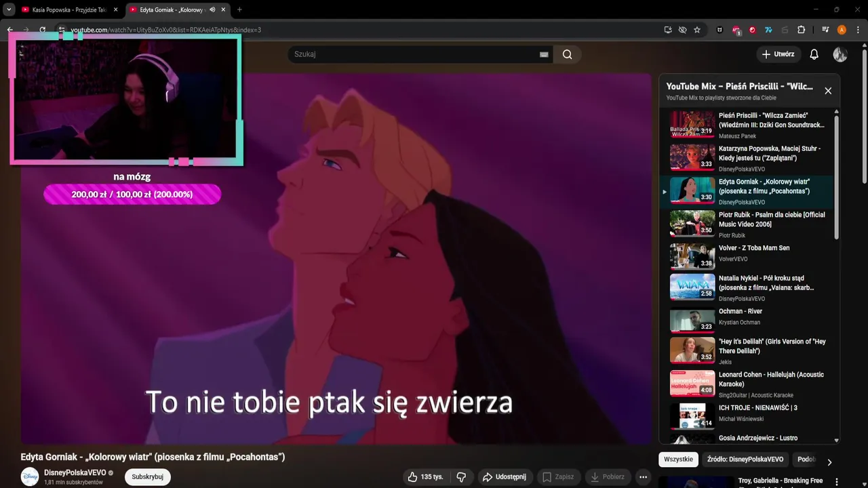Open the Extensions puzzle-piece menu
The image size is (868, 488).
point(801,30)
